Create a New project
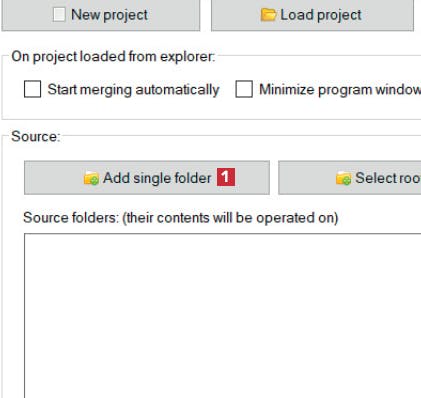Viewport: 421px width, 398px height. click(x=101, y=15)
